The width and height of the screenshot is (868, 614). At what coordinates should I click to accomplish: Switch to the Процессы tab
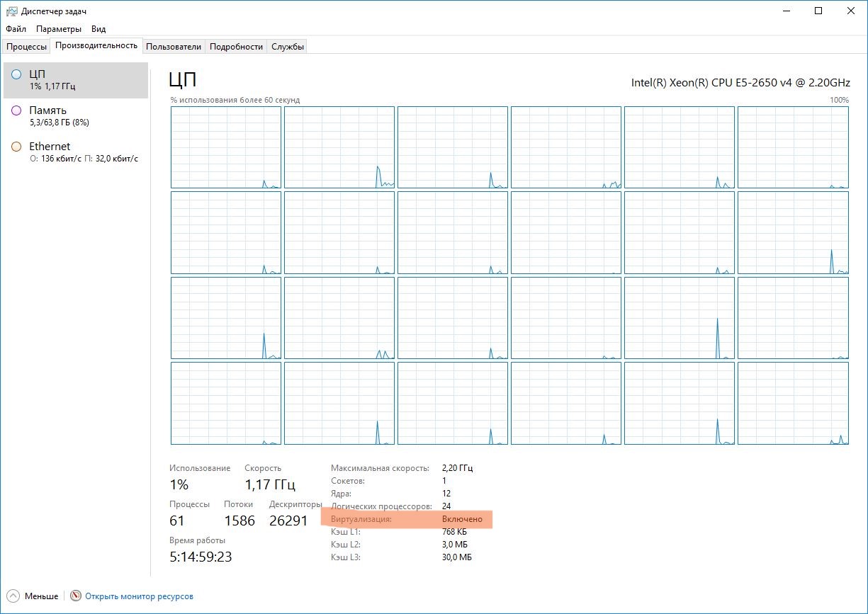point(26,47)
